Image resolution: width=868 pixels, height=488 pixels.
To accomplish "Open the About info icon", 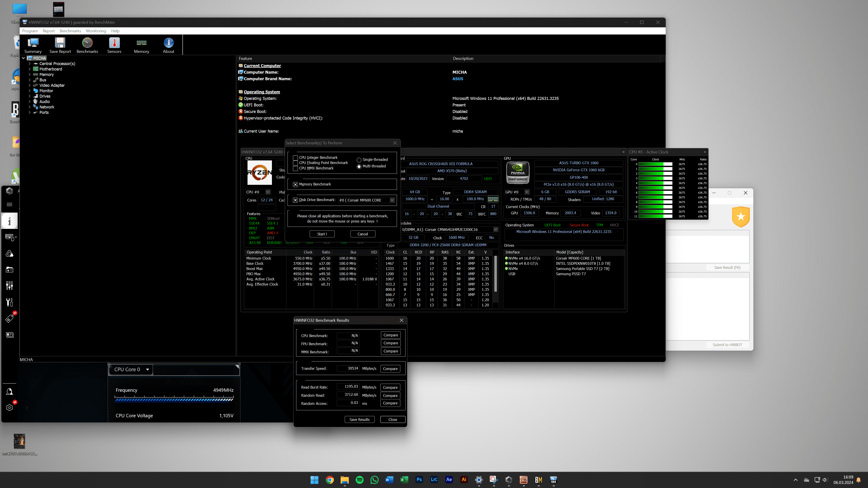I will pyautogui.click(x=168, y=45).
